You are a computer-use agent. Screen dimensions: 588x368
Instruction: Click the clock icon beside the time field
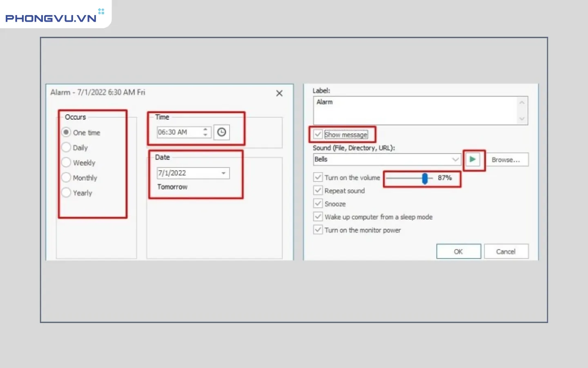pyautogui.click(x=221, y=132)
